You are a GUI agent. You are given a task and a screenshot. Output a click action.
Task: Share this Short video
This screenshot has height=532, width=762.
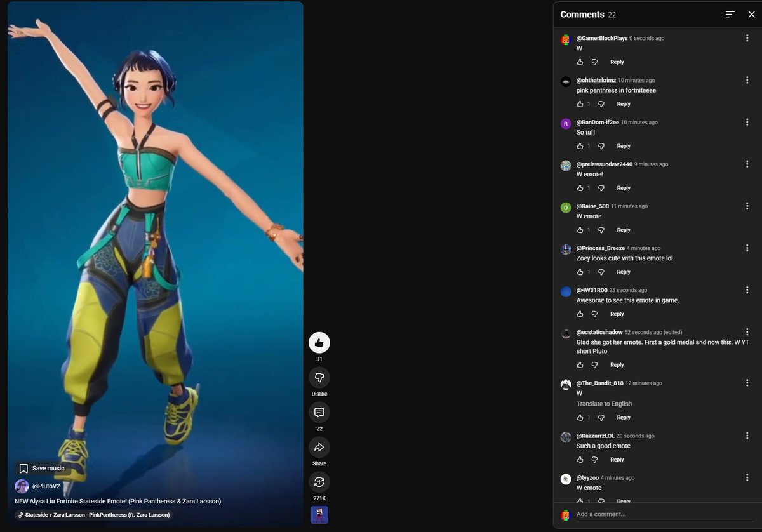pos(319,448)
